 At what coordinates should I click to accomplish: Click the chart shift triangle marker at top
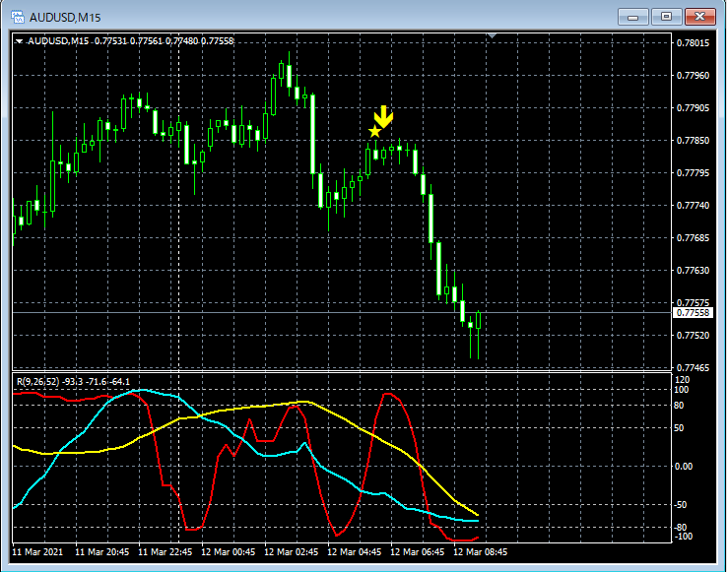(493, 35)
